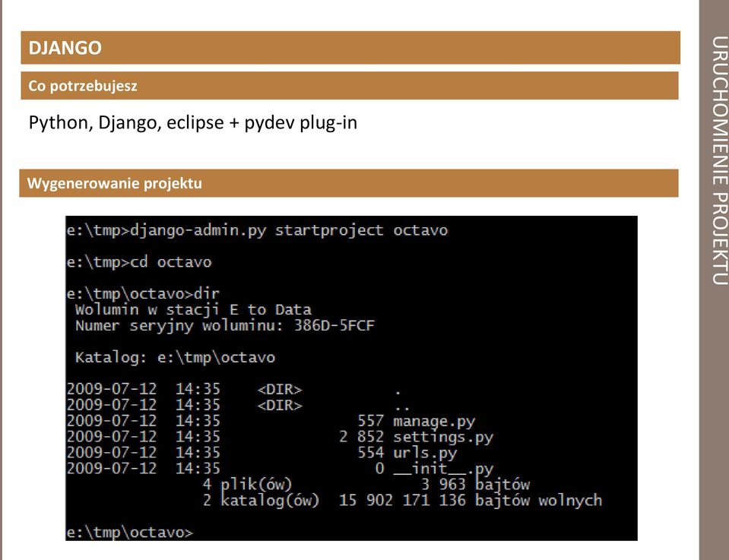Click the '554' file size value
Viewport: 729px width, 560px height.
[370, 453]
